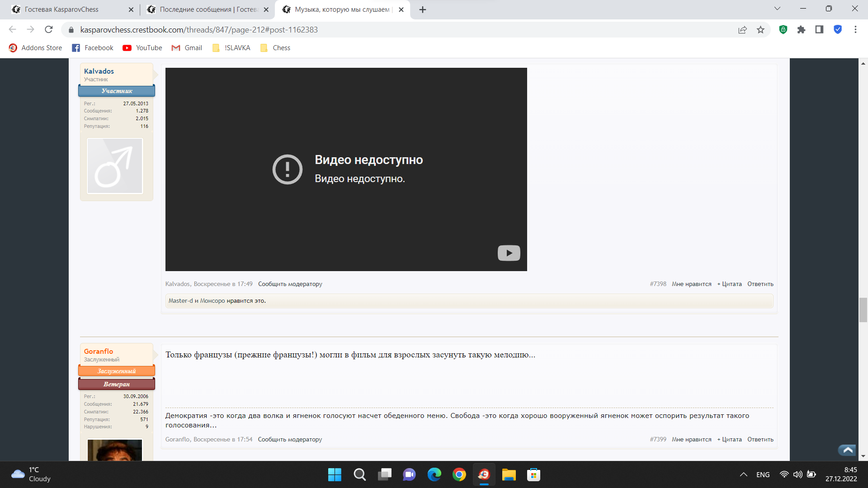Open the side panel icon
The image size is (868, 488).
(x=819, y=30)
